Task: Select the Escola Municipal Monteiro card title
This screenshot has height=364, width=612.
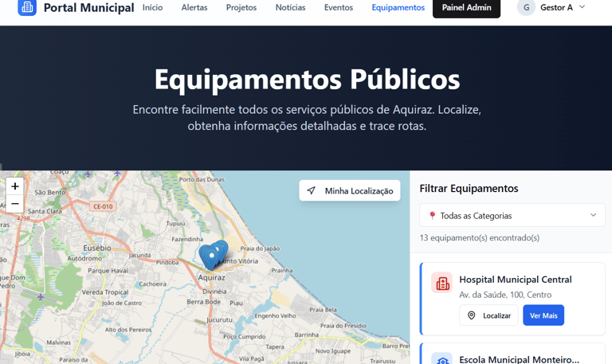Action: [x=519, y=359]
